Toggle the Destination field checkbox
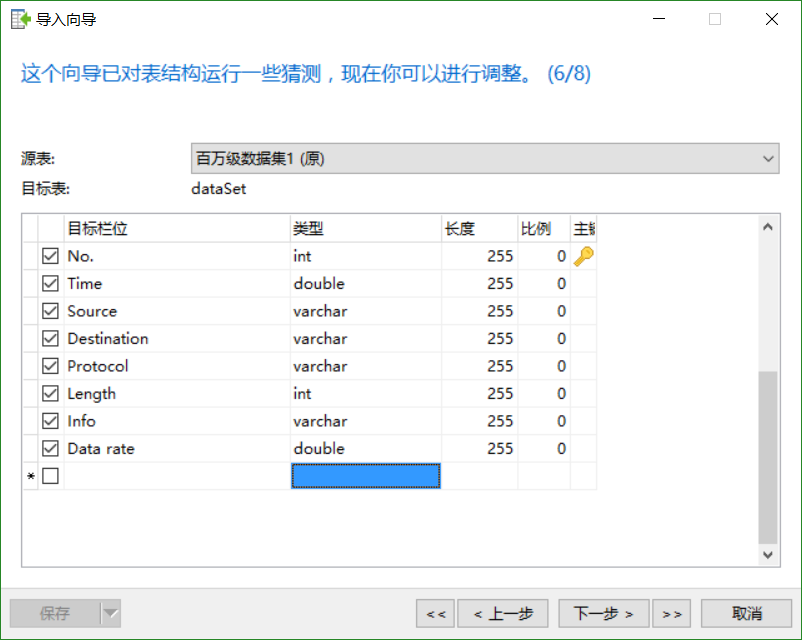 coord(50,338)
